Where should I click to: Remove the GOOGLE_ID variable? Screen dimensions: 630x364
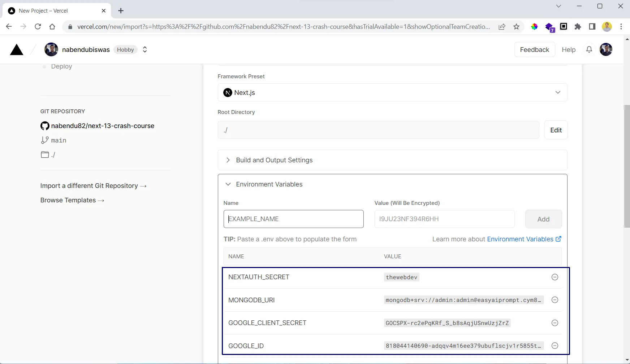tap(555, 346)
